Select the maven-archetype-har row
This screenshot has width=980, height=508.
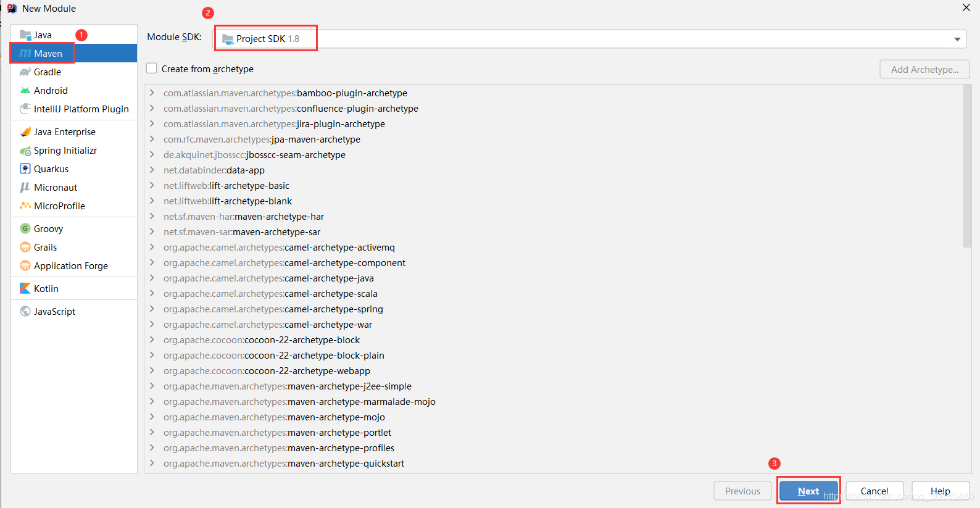pos(554,217)
